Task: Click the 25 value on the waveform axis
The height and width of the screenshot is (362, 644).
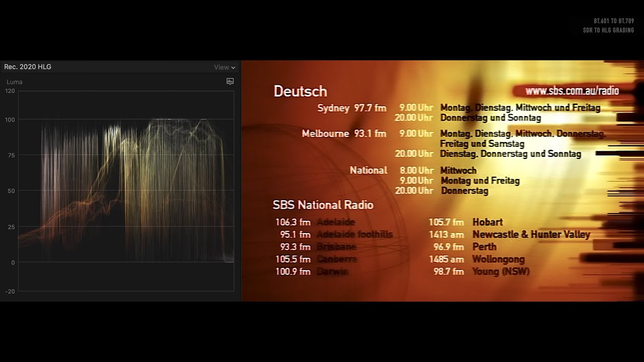Action: tap(11, 227)
